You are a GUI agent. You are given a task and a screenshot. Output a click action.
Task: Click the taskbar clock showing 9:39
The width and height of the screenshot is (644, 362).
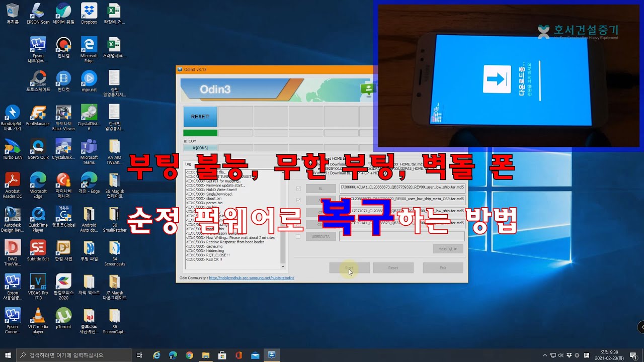(609, 355)
